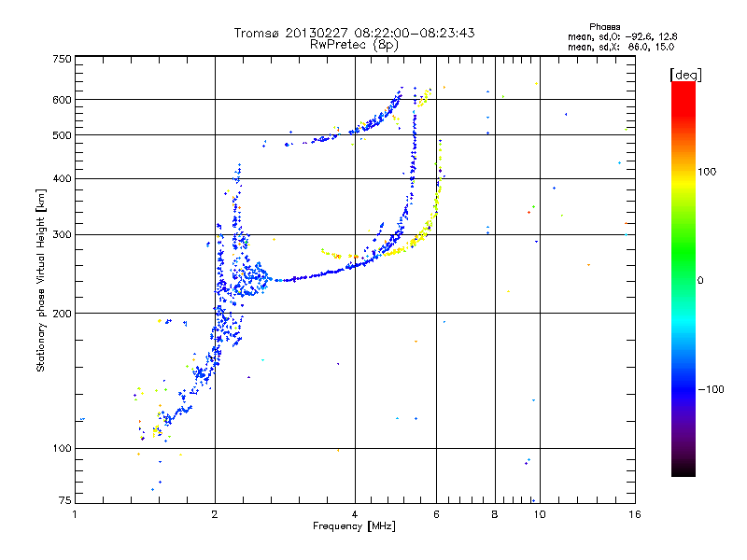The height and width of the screenshot is (560, 747).
Task: Click the x-axis tick label '2'
Action: pos(215,514)
